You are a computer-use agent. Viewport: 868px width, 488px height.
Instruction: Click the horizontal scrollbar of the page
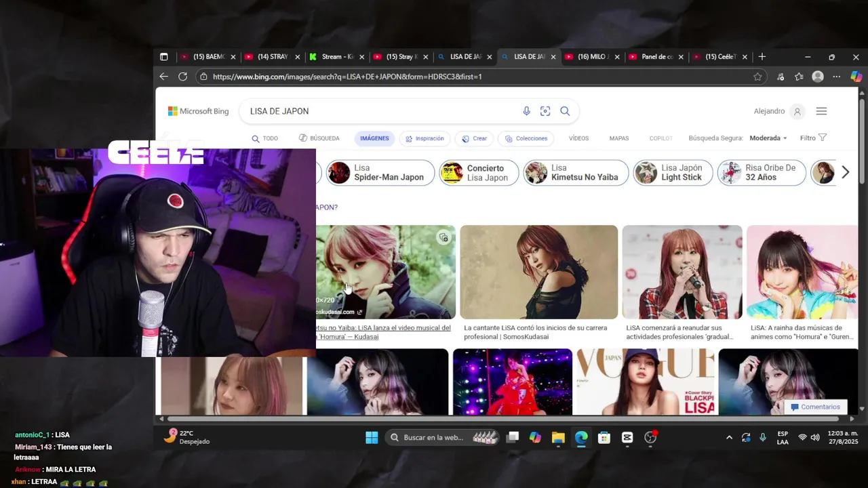505,418
